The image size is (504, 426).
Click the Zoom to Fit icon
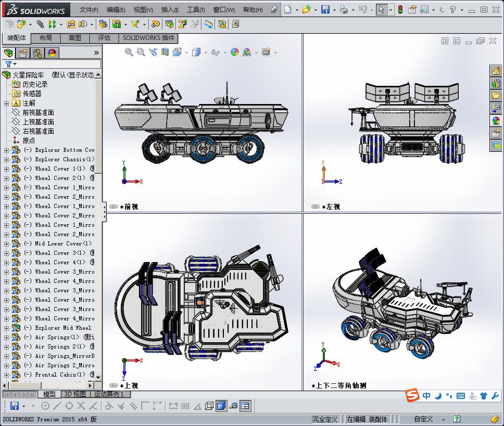(x=129, y=52)
